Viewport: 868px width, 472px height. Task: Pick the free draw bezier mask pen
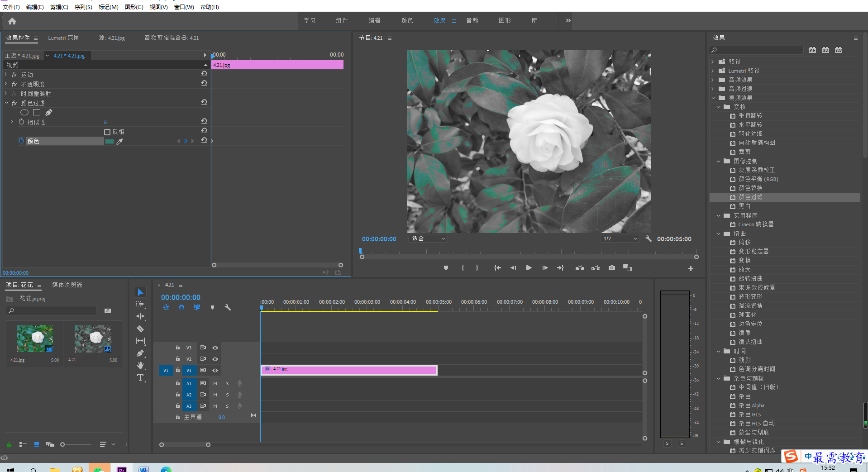click(49, 112)
